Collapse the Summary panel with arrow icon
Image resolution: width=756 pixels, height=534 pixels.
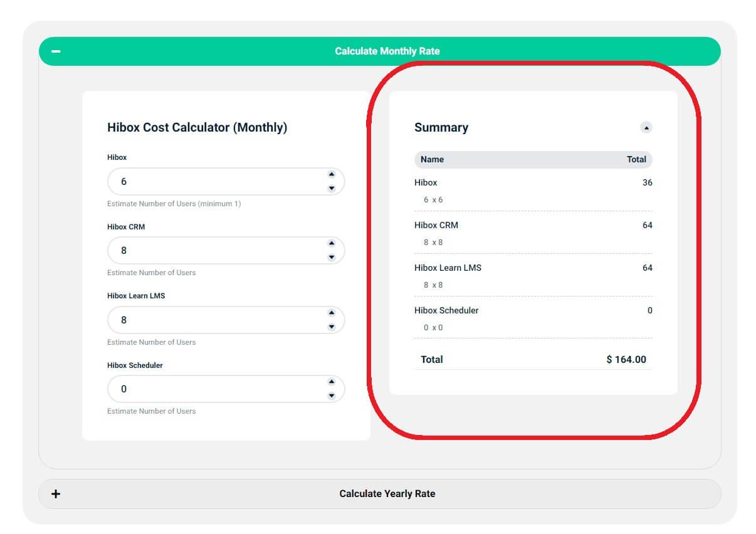(x=646, y=128)
